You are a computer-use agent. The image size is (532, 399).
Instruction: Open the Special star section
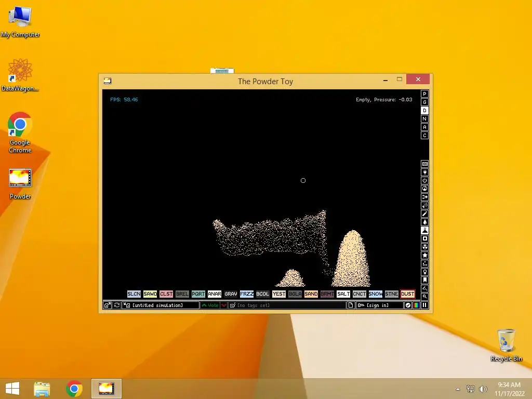pyautogui.click(x=424, y=255)
